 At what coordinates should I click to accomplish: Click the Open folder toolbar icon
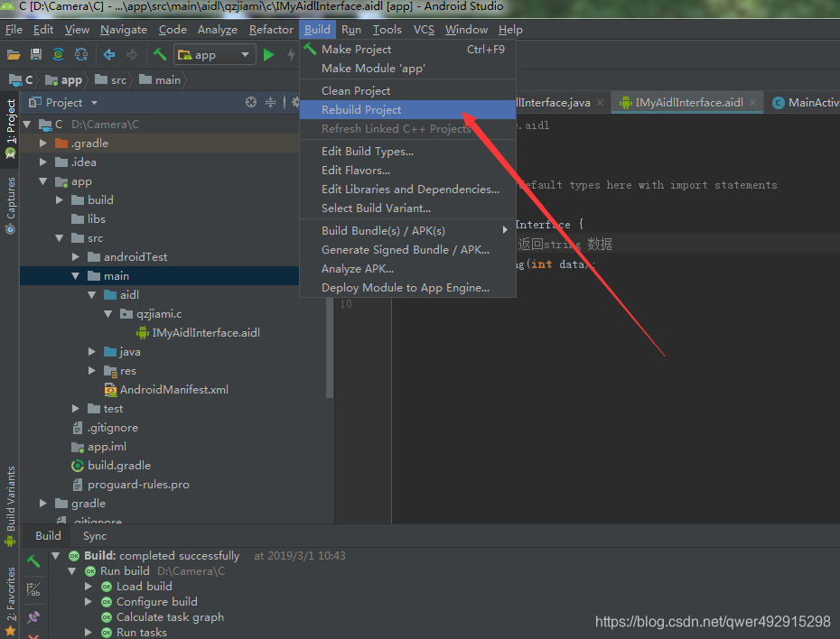tap(14, 54)
